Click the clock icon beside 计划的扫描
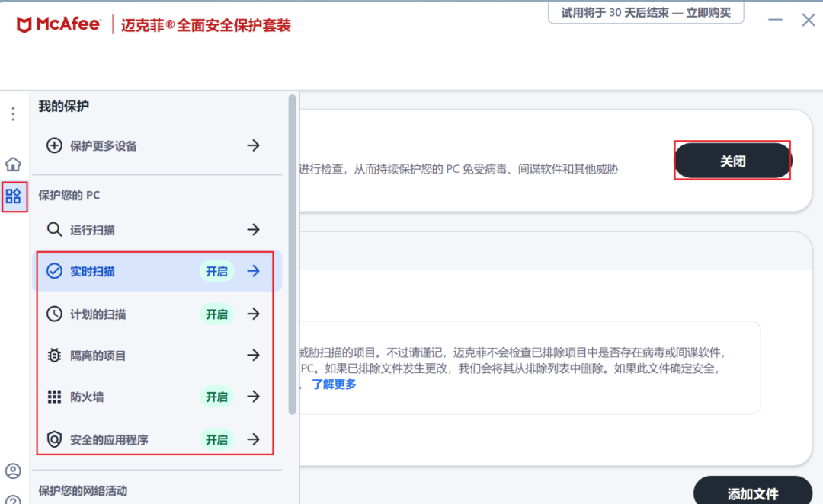This screenshot has width=823, height=504. pos(54,314)
